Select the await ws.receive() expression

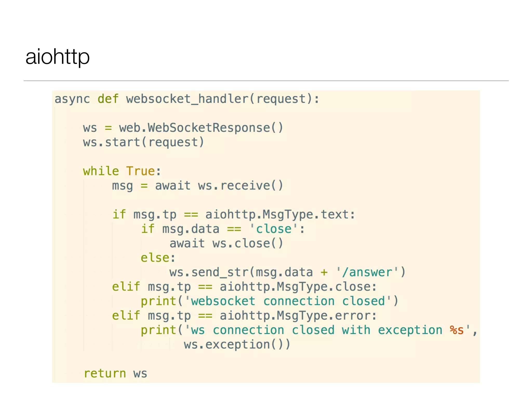tap(219, 186)
